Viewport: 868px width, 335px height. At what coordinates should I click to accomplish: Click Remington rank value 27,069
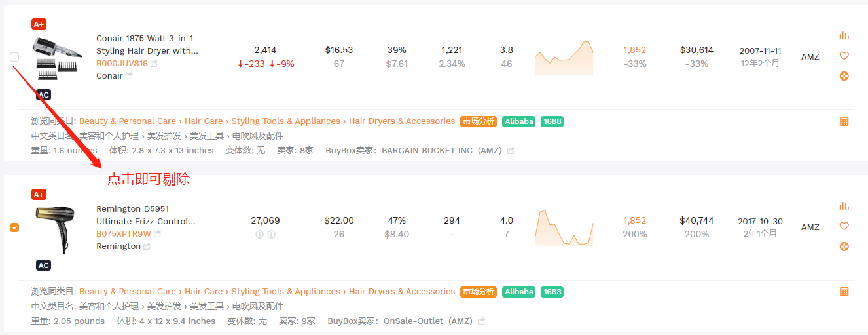pyautogui.click(x=265, y=220)
